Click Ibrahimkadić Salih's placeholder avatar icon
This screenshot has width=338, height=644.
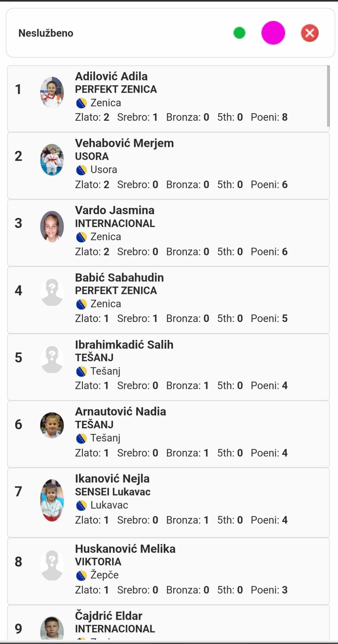point(52,359)
